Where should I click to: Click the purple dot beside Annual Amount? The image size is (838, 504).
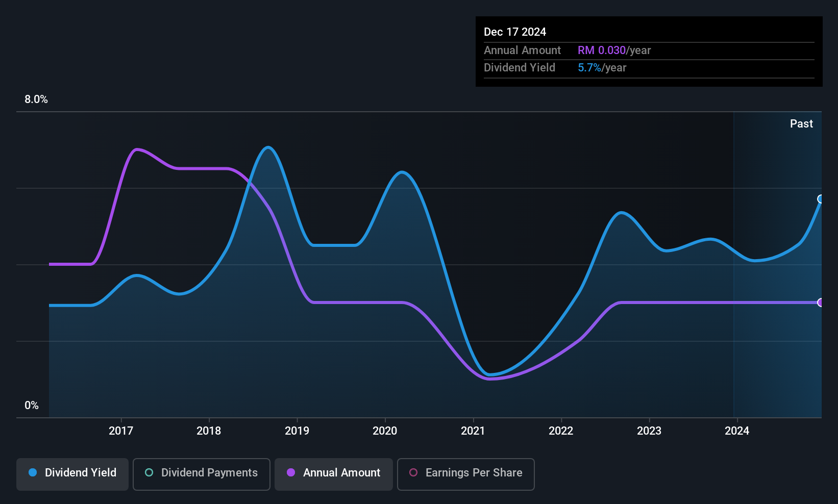pyautogui.click(x=291, y=473)
